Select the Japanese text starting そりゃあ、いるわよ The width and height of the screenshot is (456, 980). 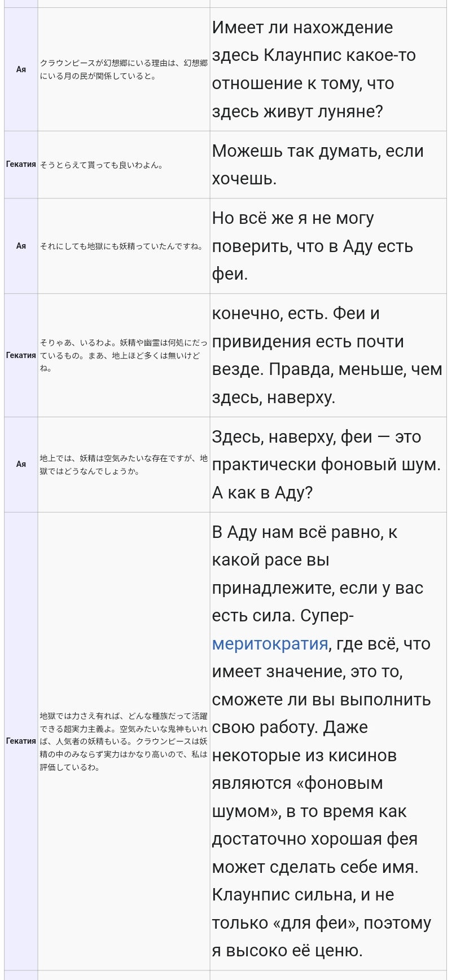pyautogui.click(x=124, y=355)
